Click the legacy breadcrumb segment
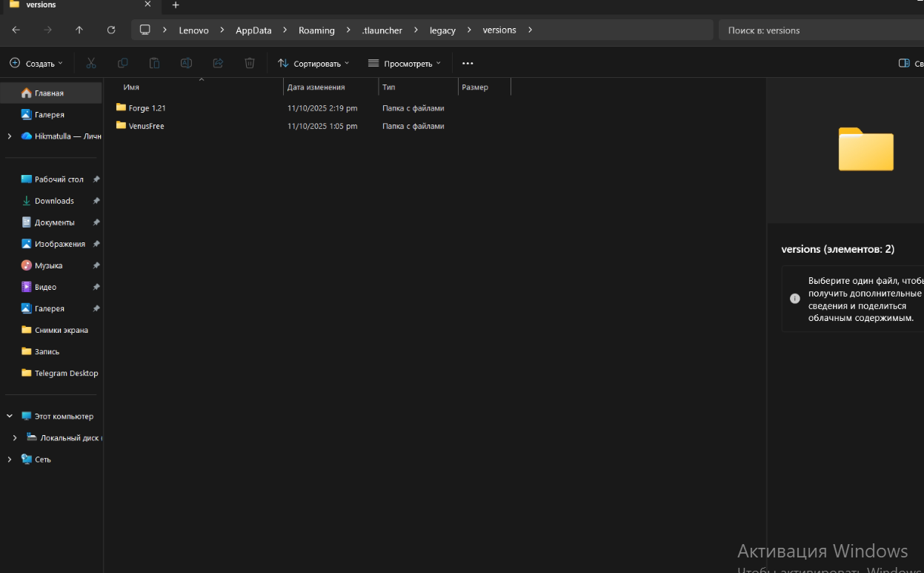The image size is (924, 573). 442,30
